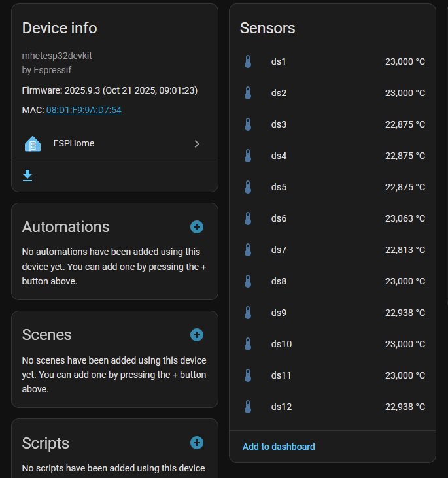Expand the ESPHome integration chevron
448x478 pixels.
click(197, 144)
